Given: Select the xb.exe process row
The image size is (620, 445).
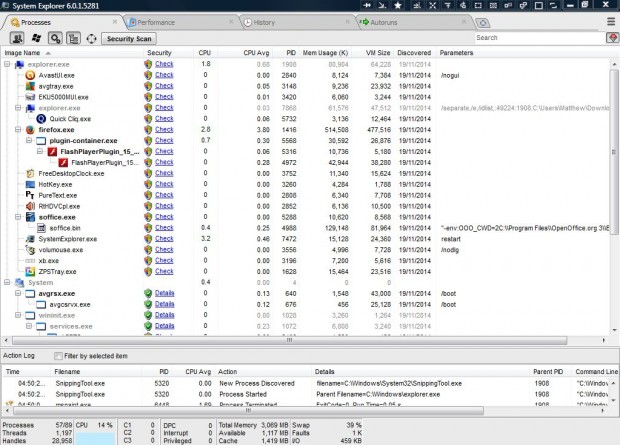Looking at the screenshot, I should (x=305, y=261).
